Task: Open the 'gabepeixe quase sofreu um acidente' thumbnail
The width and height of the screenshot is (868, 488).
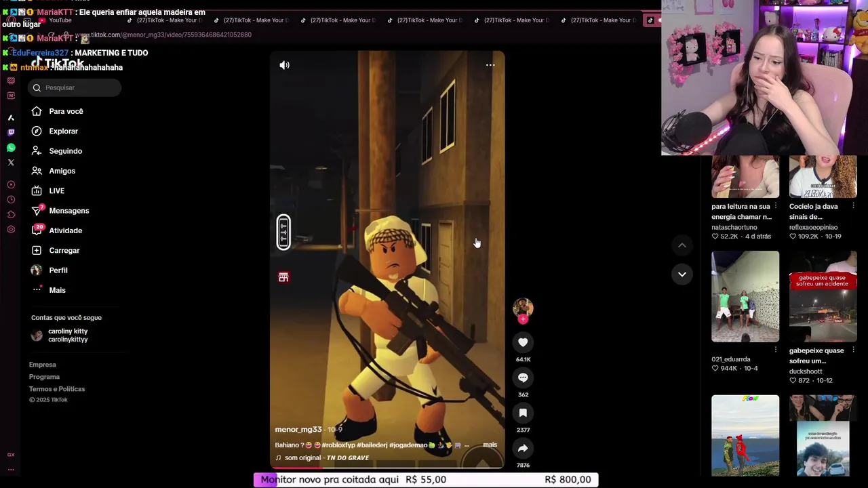Action: point(823,297)
